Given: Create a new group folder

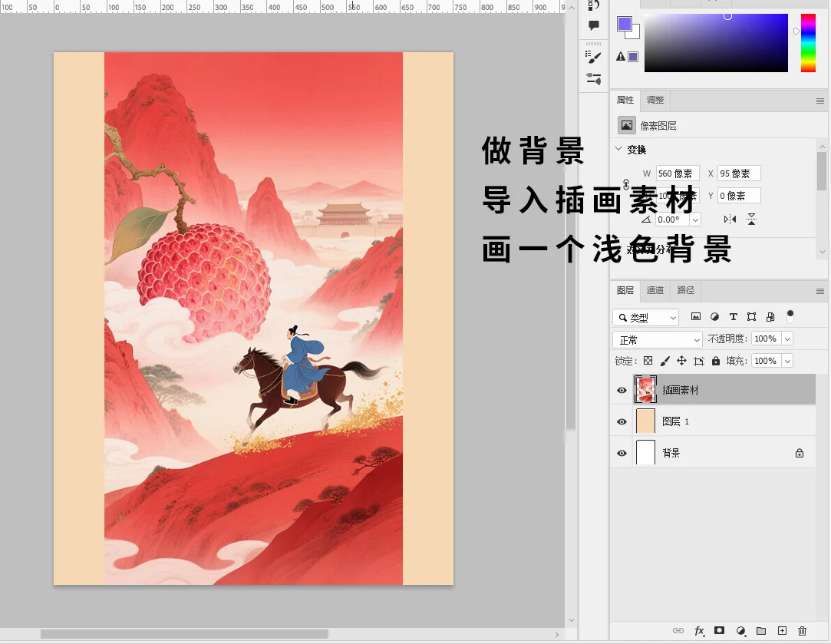Looking at the screenshot, I should click(761, 631).
